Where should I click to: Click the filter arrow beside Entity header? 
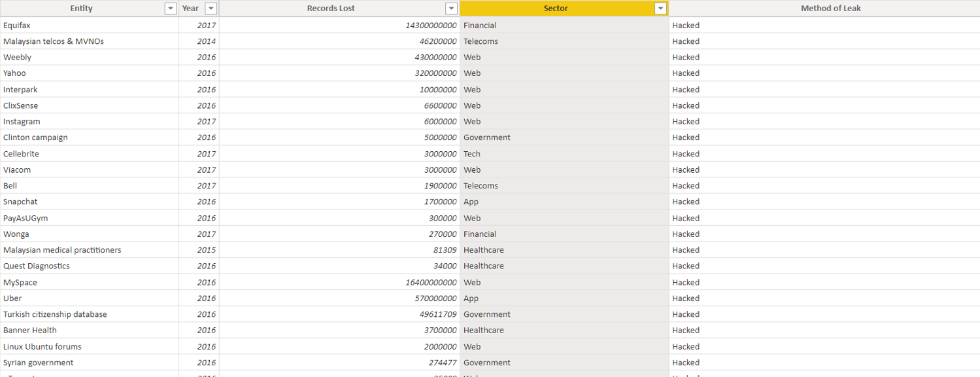(x=170, y=8)
